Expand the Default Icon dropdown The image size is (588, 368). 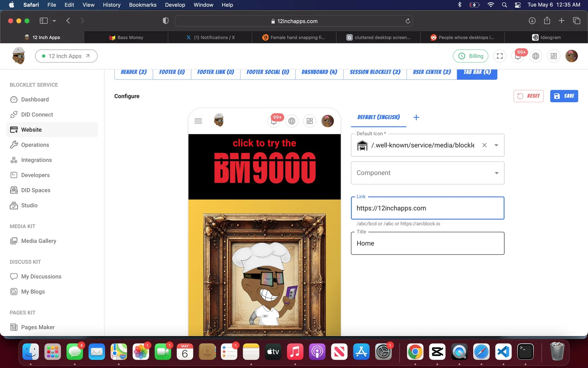(x=496, y=145)
